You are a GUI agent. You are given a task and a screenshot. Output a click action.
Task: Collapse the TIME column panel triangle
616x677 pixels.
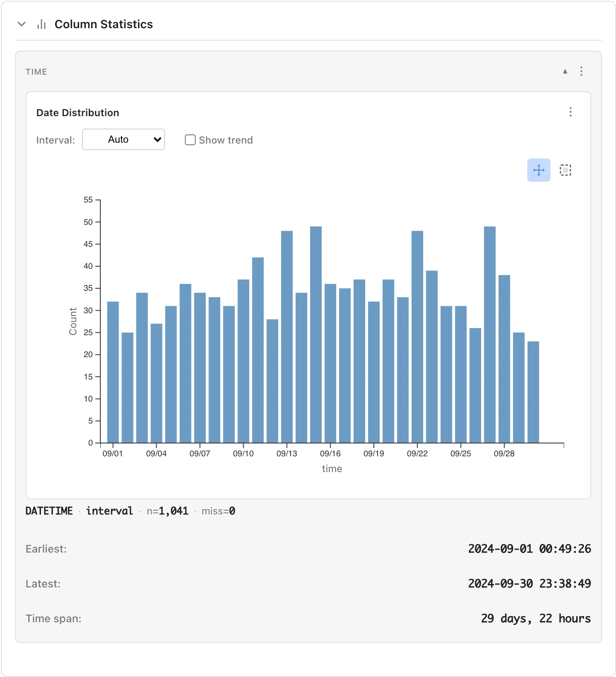coord(565,71)
